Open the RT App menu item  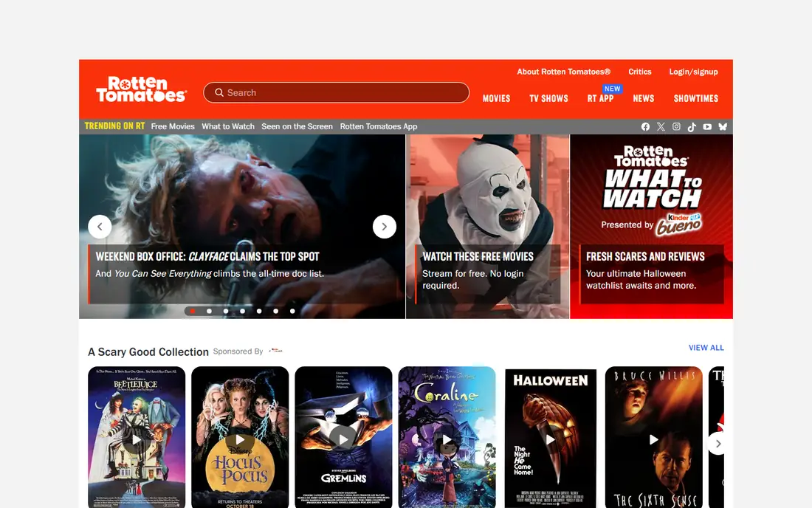pyautogui.click(x=600, y=98)
